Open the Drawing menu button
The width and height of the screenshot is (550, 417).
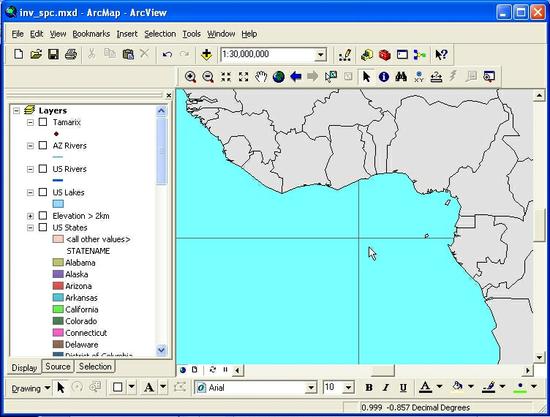click(31, 389)
